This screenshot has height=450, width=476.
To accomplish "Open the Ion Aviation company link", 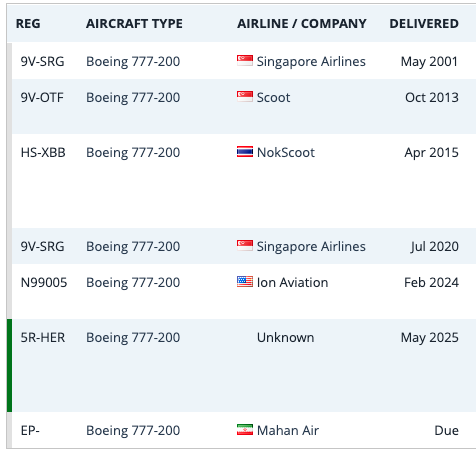I will (x=292, y=283).
